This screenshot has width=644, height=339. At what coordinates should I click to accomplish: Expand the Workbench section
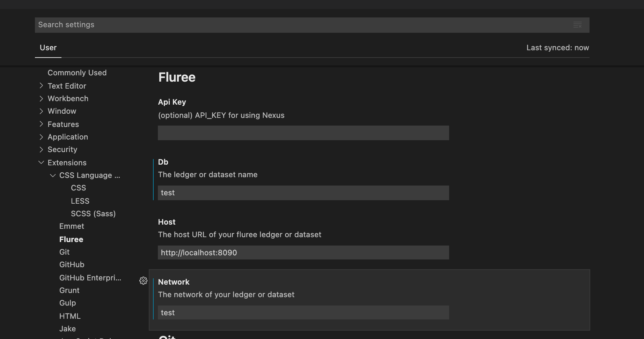click(41, 98)
